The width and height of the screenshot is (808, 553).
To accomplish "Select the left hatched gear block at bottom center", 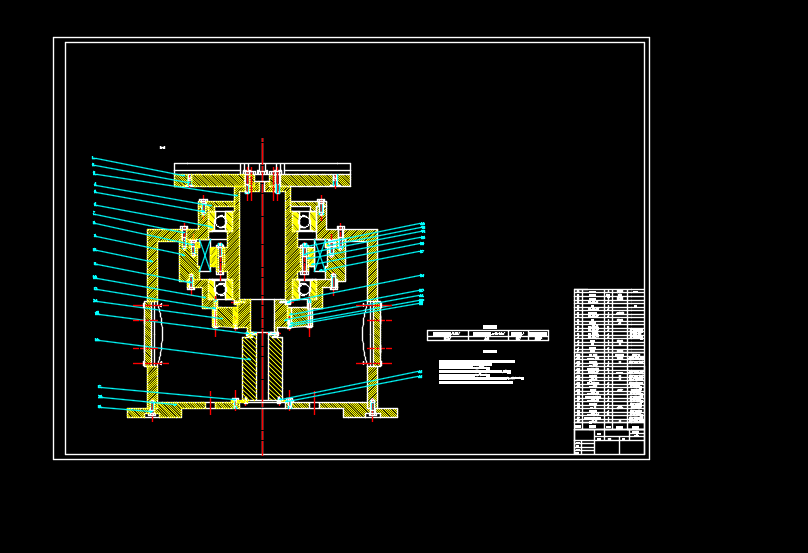I will pos(249,368).
